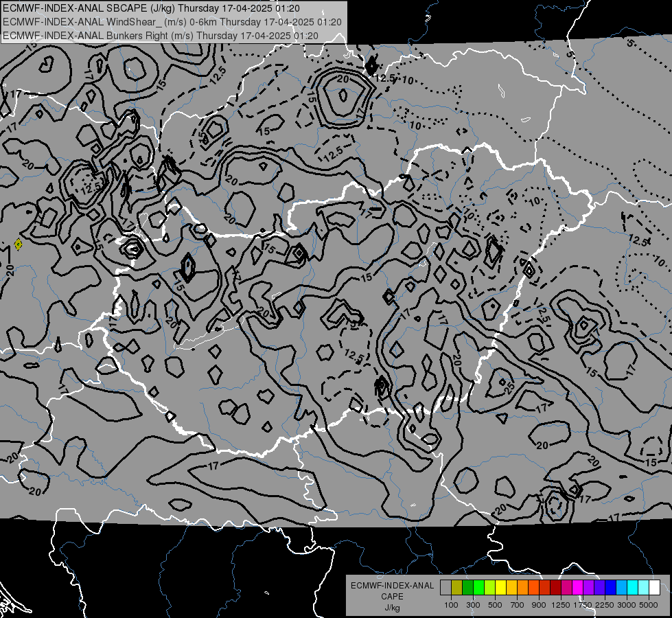The height and width of the screenshot is (618, 672).
Task: Pick the olive swatch in the CAPE legend
Action: click(457, 588)
